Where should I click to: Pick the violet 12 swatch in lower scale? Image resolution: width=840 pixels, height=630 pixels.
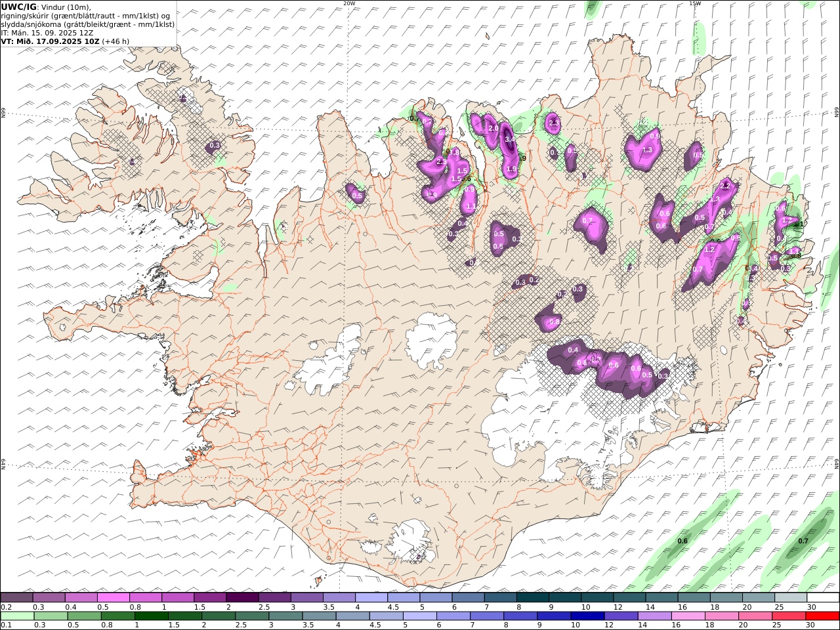click(621, 616)
